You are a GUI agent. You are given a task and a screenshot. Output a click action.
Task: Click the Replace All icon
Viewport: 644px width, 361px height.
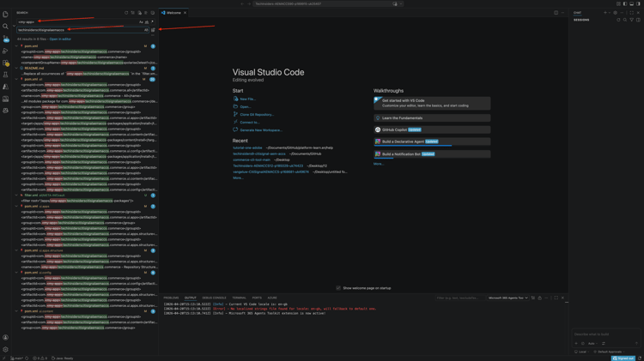(x=153, y=29)
